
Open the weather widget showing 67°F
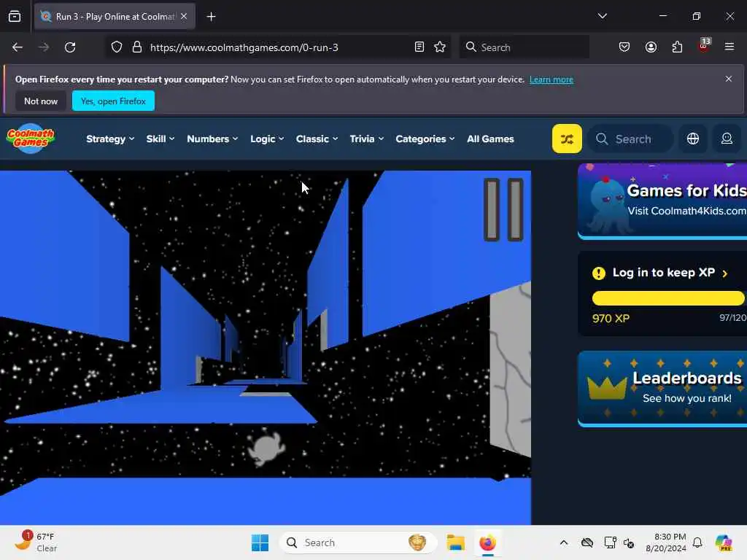(36, 542)
